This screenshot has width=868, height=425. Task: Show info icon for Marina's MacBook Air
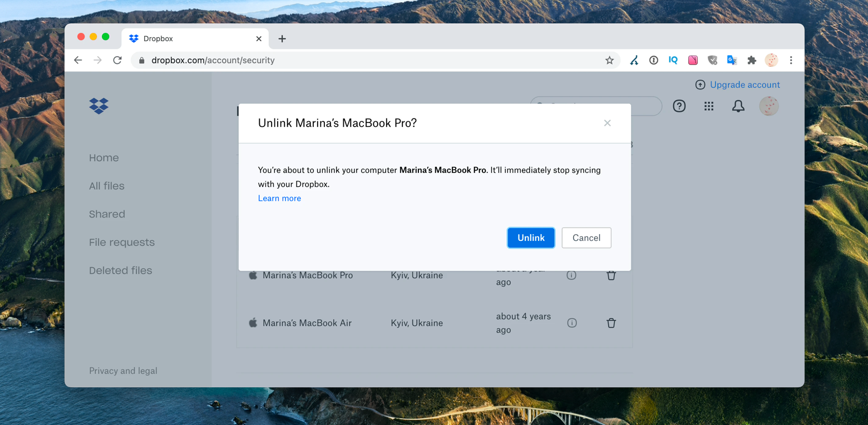tap(571, 323)
